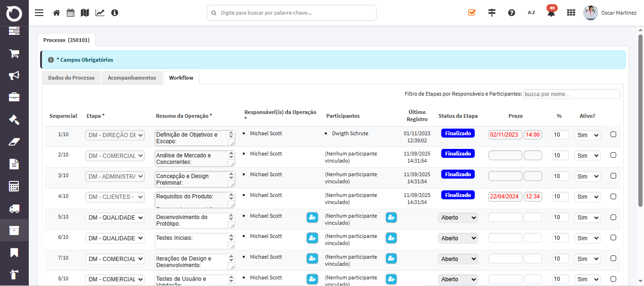Go to home via house icon
The width and height of the screenshot is (644, 286).
pos(57,13)
